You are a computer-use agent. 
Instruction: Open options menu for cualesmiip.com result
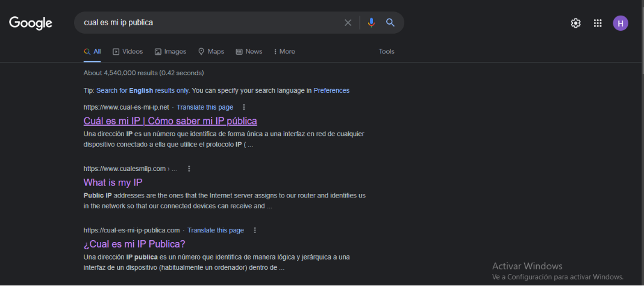[x=189, y=169]
